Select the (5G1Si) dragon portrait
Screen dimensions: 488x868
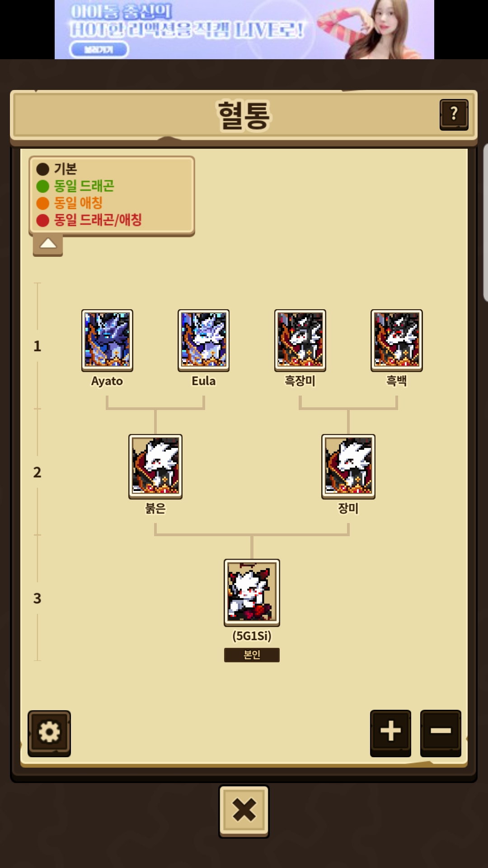pyautogui.click(x=252, y=593)
